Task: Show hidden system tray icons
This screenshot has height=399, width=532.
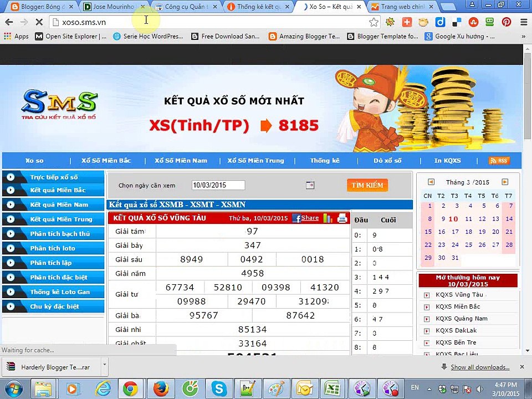Action: 429,389
